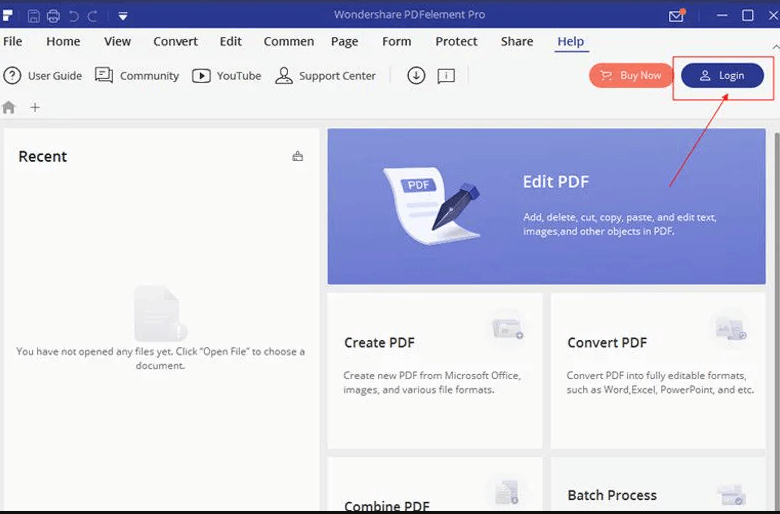Switch to the Protect tab
Screen dimensions: 780x514
coord(456,41)
